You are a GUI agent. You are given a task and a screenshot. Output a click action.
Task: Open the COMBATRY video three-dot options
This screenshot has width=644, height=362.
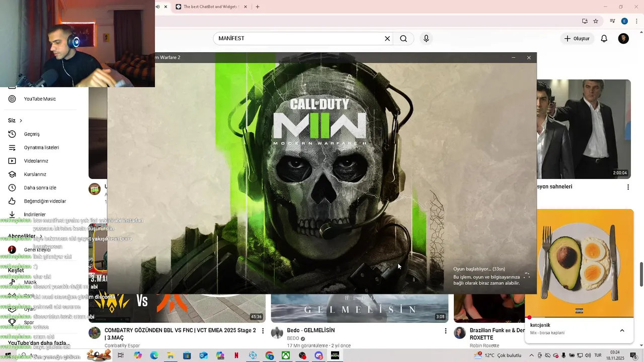click(263, 331)
